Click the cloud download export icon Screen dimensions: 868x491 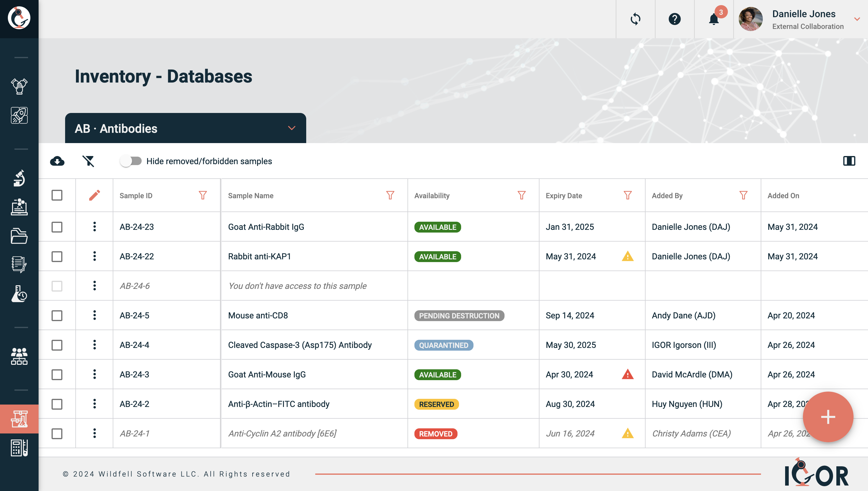click(x=57, y=161)
